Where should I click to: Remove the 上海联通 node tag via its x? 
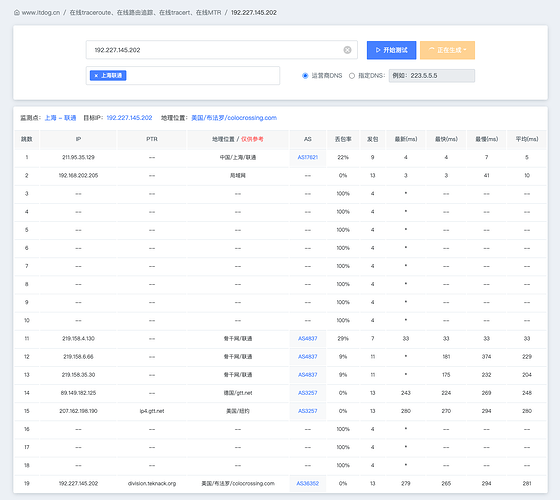[96, 76]
